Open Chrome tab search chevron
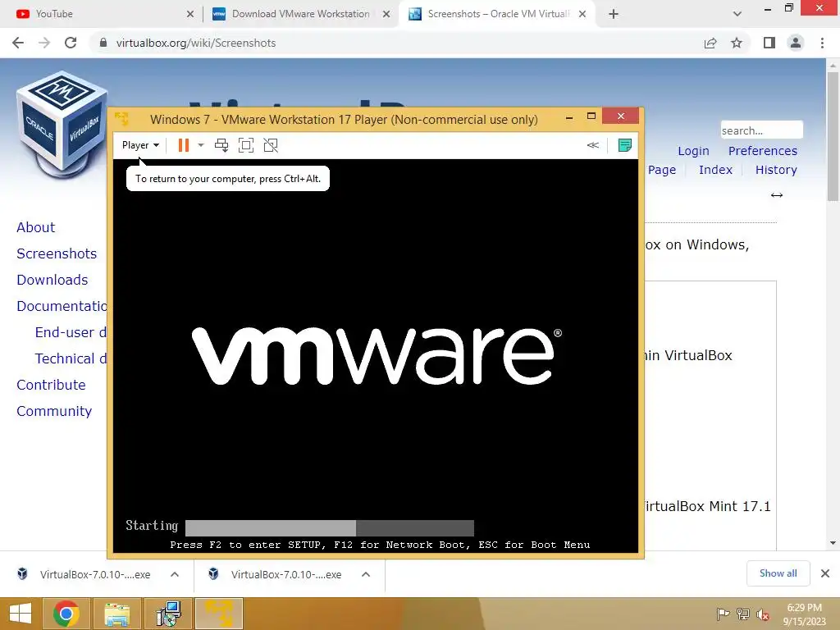The width and height of the screenshot is (840, 630). click(x=737, y=14)
